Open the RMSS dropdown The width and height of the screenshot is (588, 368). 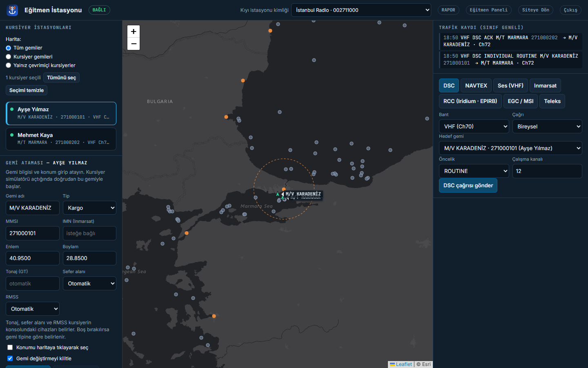click(33, 309)
